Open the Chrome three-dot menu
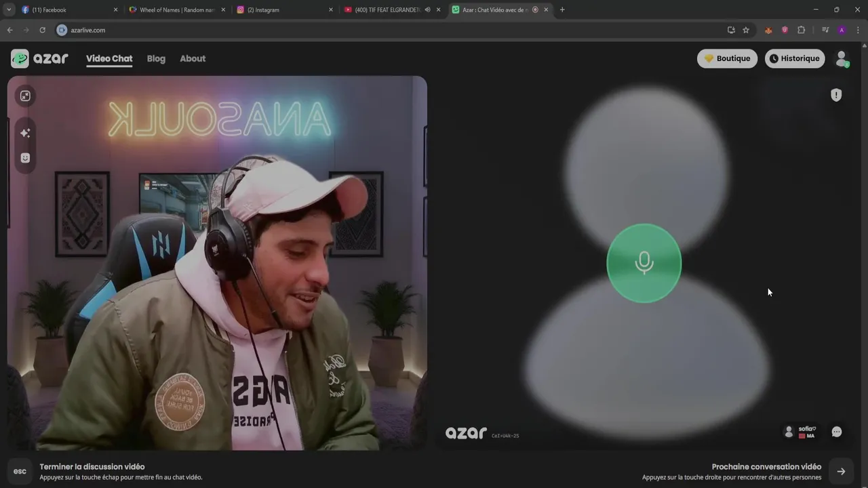The width and height of the screenshot is (868, 488). (x=858, y=30)
